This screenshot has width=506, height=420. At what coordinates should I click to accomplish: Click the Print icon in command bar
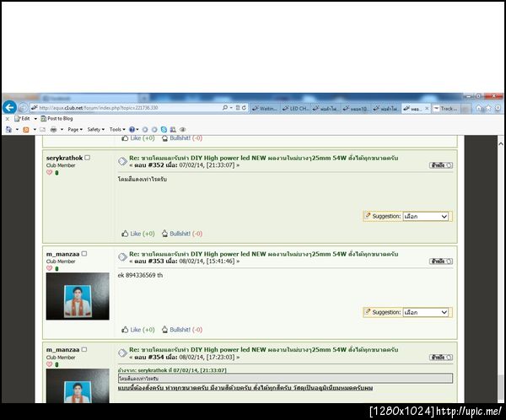[x=54, y=129]
